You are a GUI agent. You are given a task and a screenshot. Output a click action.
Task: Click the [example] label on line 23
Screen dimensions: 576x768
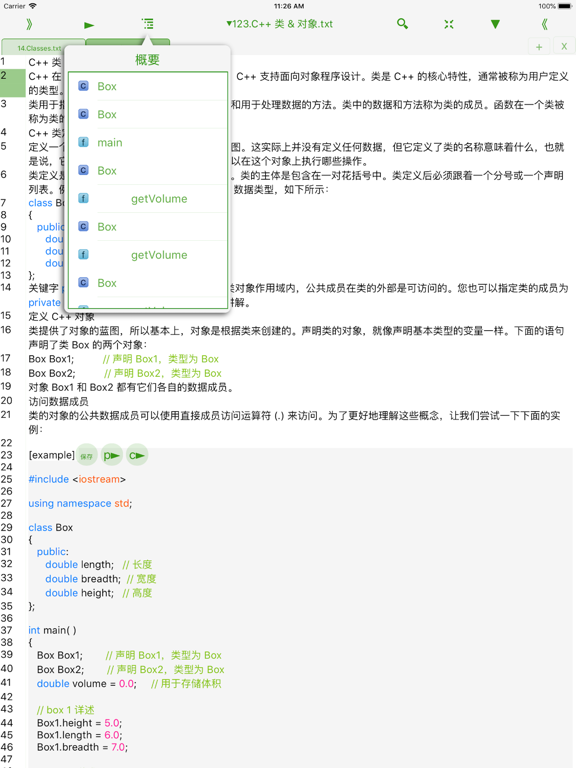click(x=51, y=455)
